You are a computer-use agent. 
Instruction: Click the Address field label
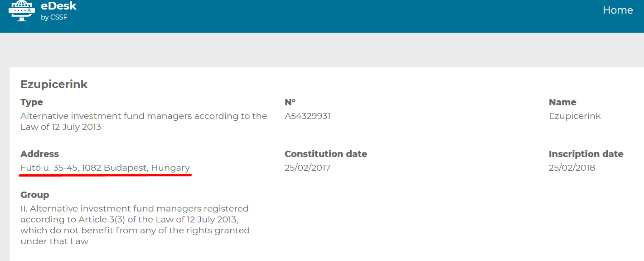pyautogui.click(x=39, y=154)
